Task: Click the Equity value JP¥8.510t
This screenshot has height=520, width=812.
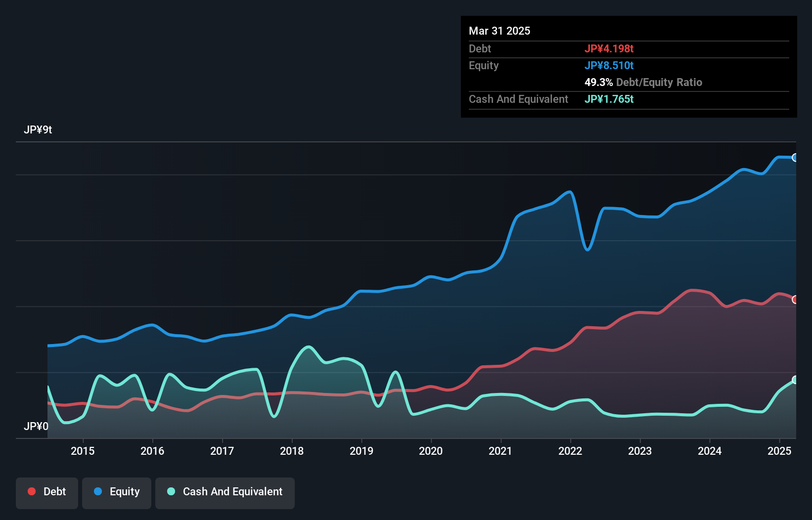Action: (x=609, y=65)
